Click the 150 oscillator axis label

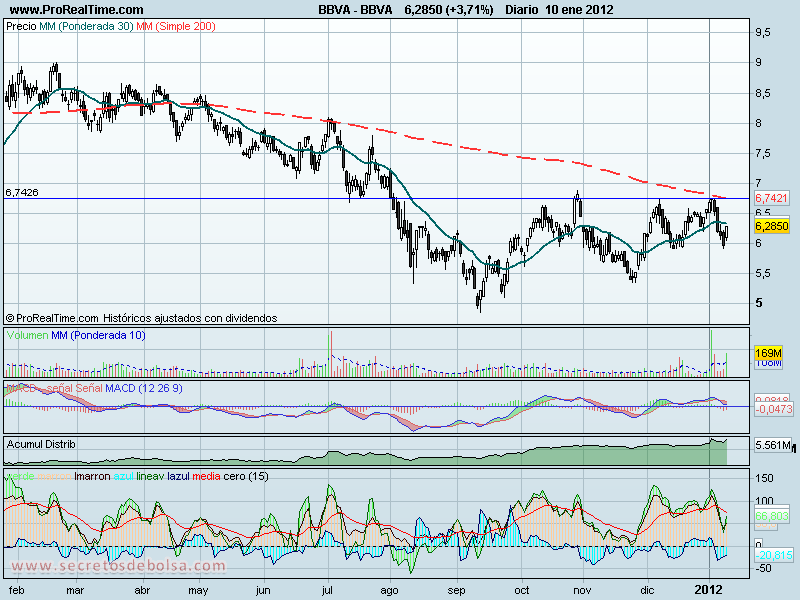pyautogui.click(x=764, y=478)
